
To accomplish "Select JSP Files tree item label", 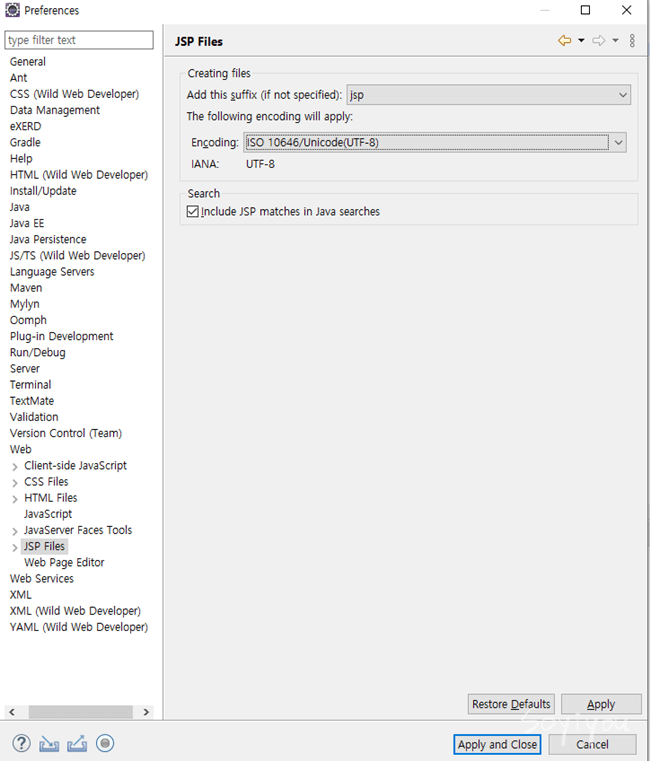I will pyautogui.click(x=44, y=546).
